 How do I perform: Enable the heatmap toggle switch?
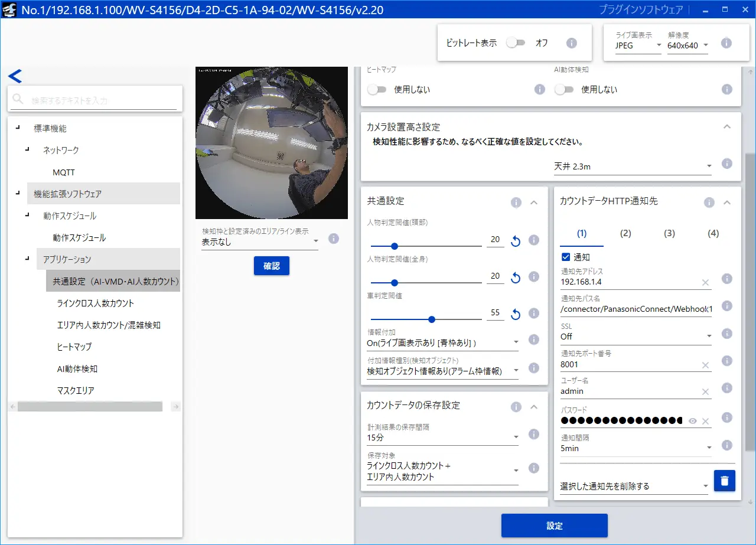pos(376,90)
